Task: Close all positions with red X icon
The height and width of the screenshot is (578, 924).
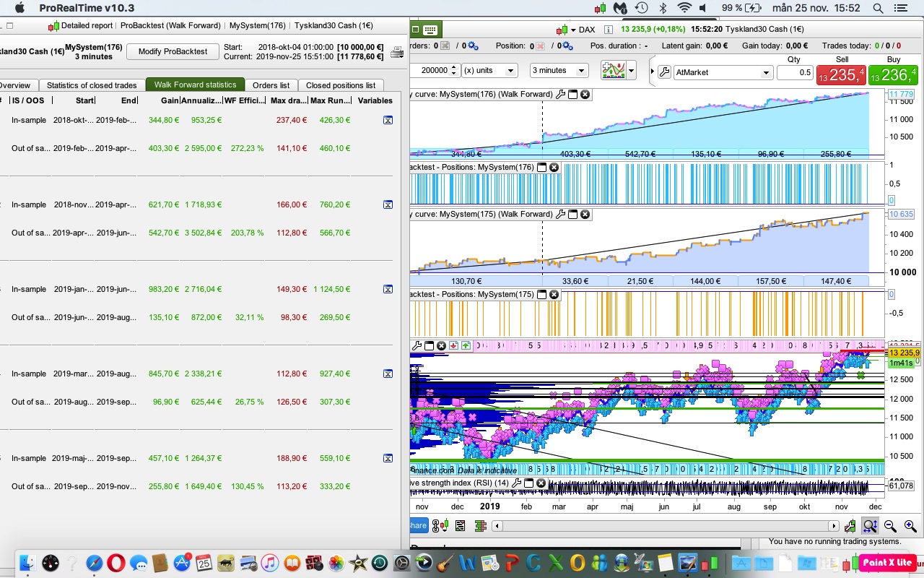Action: tap(539, 46)
